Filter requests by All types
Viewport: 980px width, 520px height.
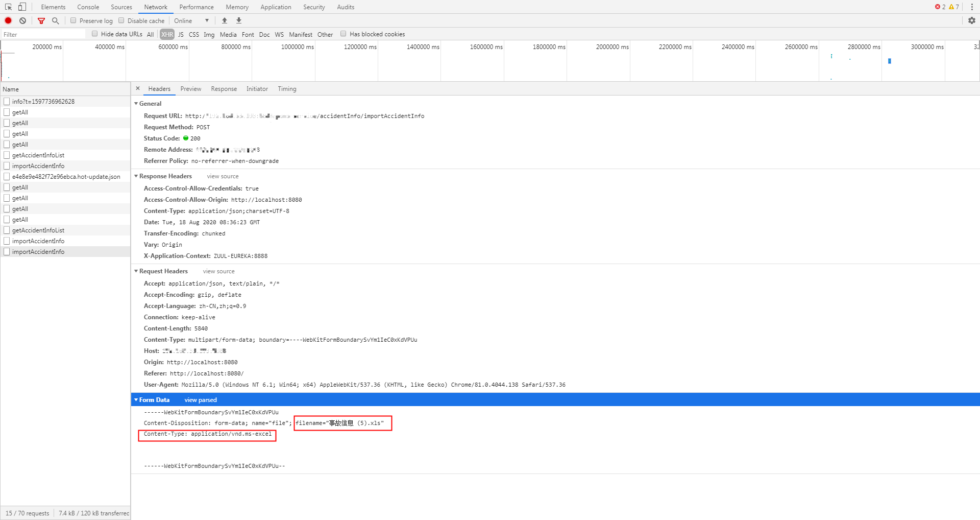pyautogui.click(x=150, y=34)
